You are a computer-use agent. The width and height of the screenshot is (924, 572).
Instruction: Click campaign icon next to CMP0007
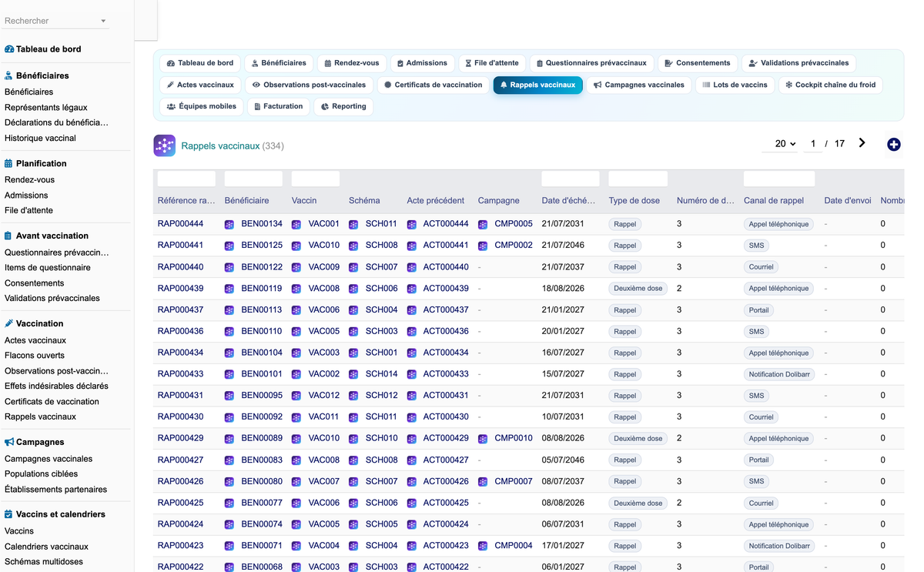coord(483,481)
